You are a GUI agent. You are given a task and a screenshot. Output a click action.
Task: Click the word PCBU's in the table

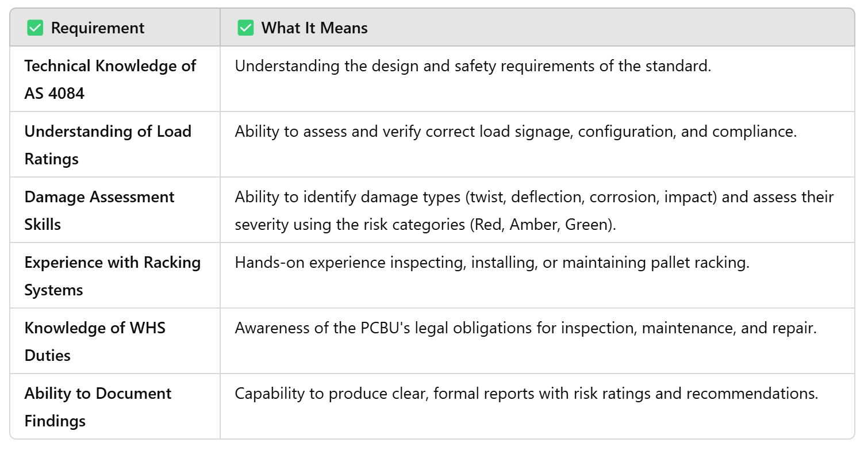(384, 328)
